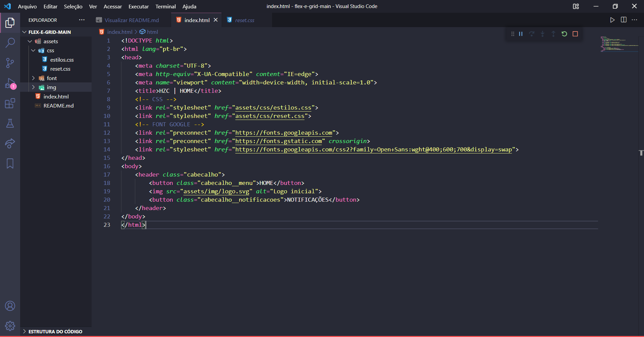Open the Explorer view in activity bar
The height and width of the screenshot is (337, 644).
(10, 23)
